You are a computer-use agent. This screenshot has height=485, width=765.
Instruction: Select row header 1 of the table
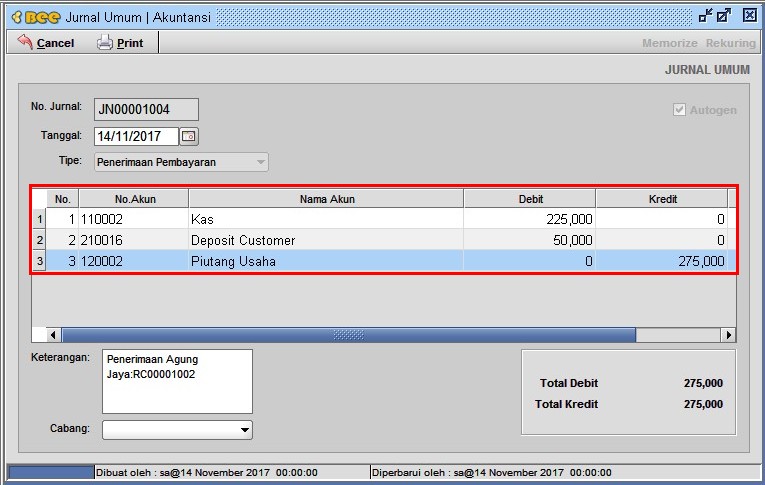(40, 219)
